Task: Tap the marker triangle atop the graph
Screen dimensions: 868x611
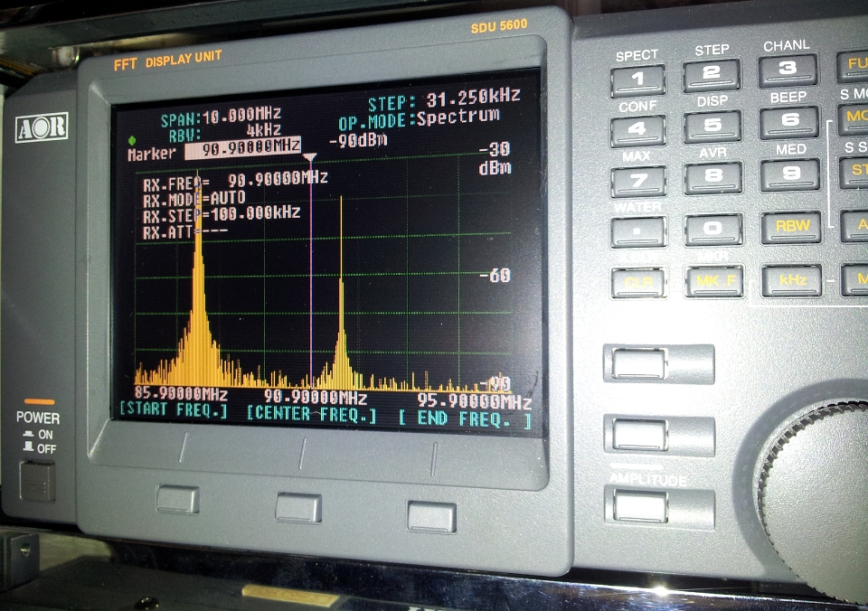Action: point(310,157)
